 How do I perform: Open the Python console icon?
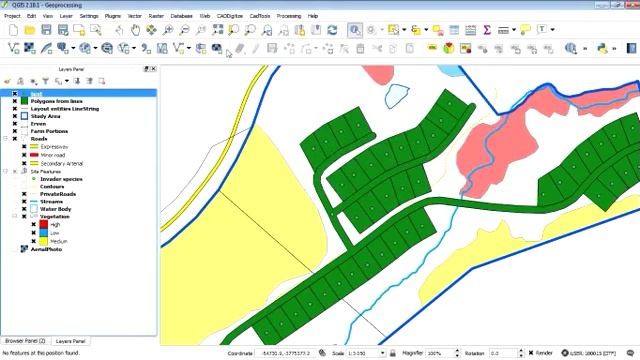(x=602, y=48)
